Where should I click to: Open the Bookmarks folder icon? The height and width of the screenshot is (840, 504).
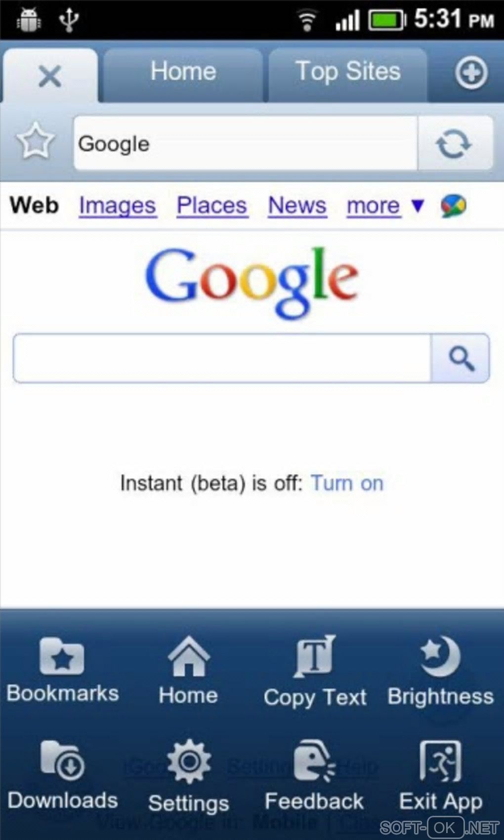click(x=62, y=656)
